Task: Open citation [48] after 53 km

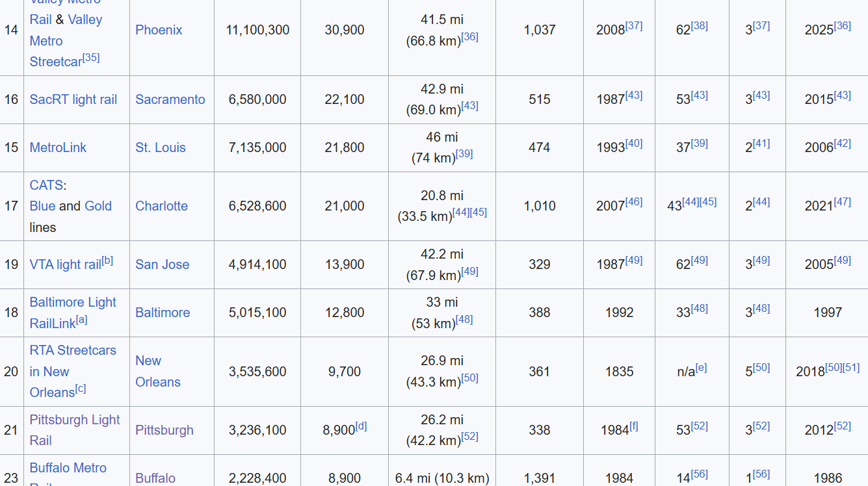Action: click(x=464, y=320)
